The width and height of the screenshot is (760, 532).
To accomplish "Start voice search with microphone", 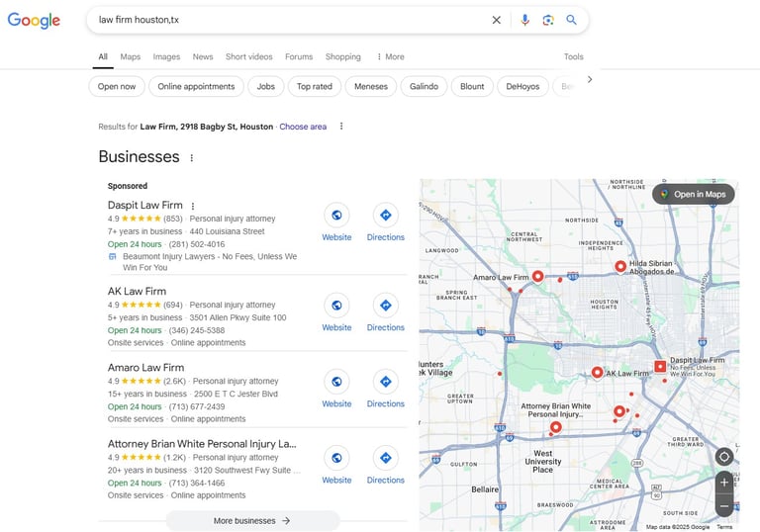I will click(524, 20).
